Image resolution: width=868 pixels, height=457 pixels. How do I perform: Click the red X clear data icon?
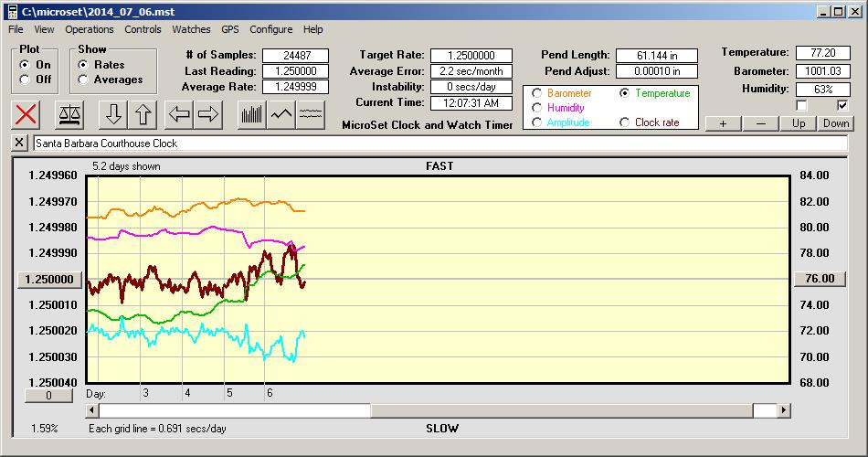(26, 114)
